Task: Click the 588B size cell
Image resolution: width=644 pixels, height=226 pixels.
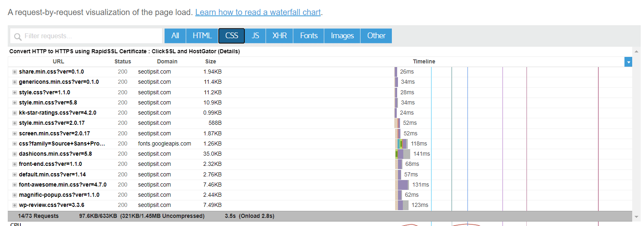Action: click(x=215, y=123)
